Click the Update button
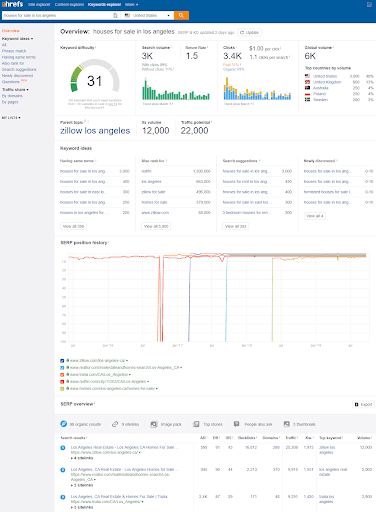Image resolution: width=376 pixels, height=512 pixels. pos(249,32)
